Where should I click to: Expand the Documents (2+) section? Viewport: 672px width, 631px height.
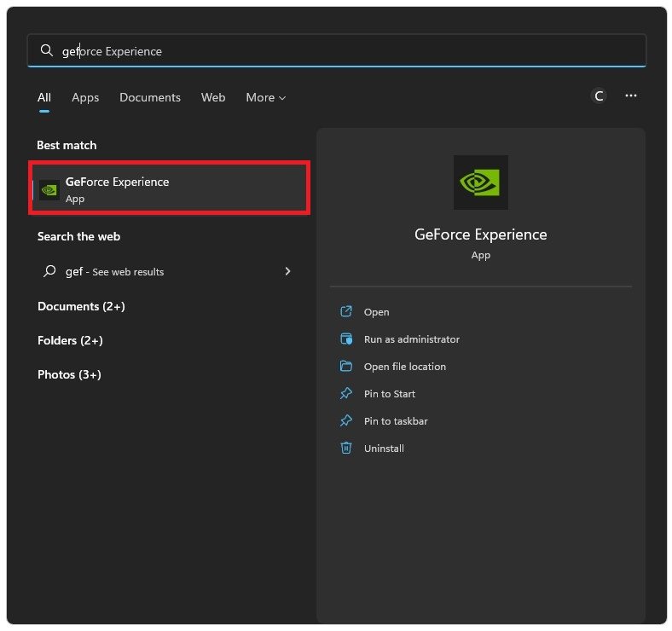tap(81, 306)
